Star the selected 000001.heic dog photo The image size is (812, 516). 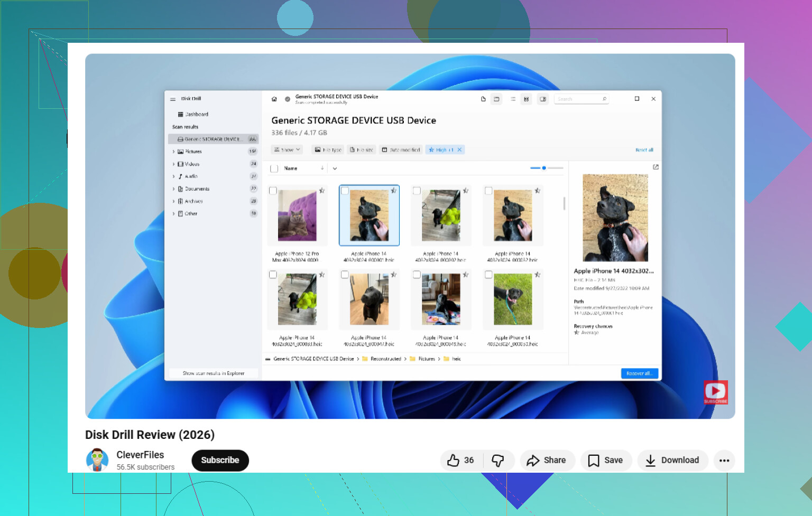point(393,191)
